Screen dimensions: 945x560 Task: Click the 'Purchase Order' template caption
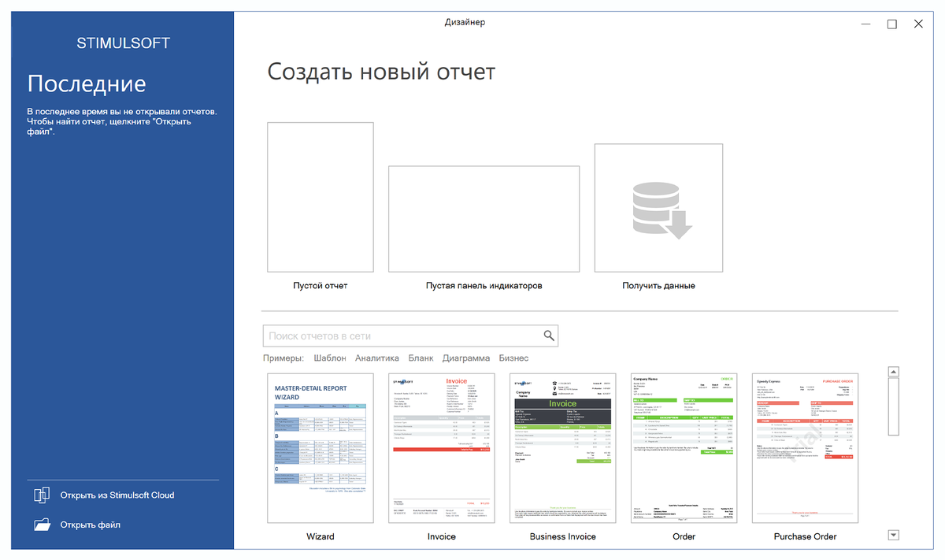tap(806, 536)
